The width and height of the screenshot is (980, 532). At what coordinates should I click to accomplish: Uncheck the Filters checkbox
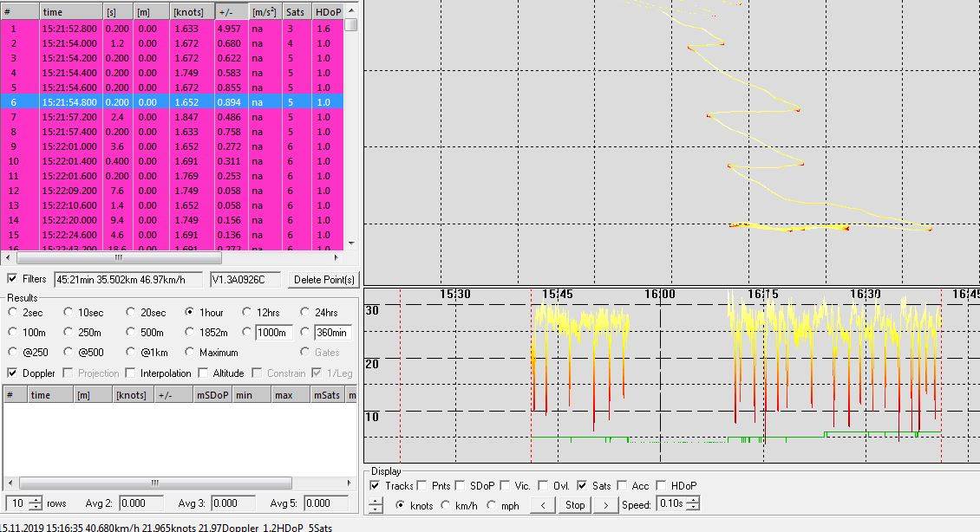[x=12, y=279]
